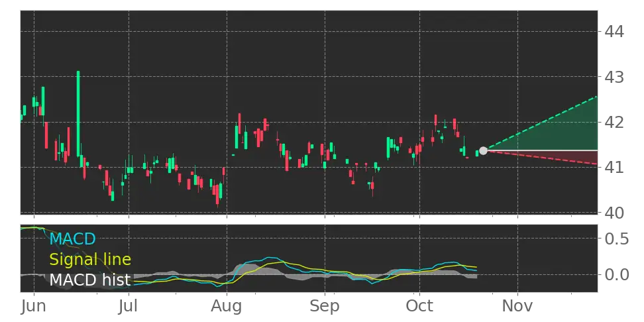This screenshot has width=644, height=322.
Task: Click the 44 price axis label
Action: (614, 32)
